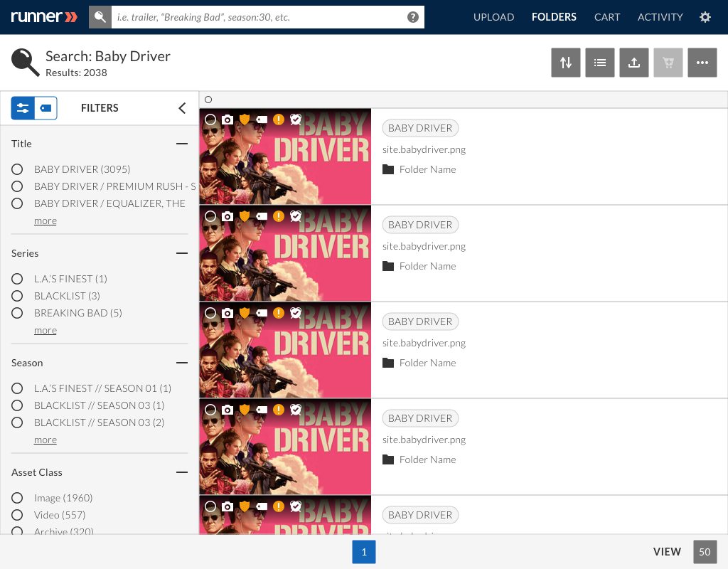Select BABY DRIVER / PREMIUM RUSH filter
Screen dimensions: 728x569
tap(17, 186)
